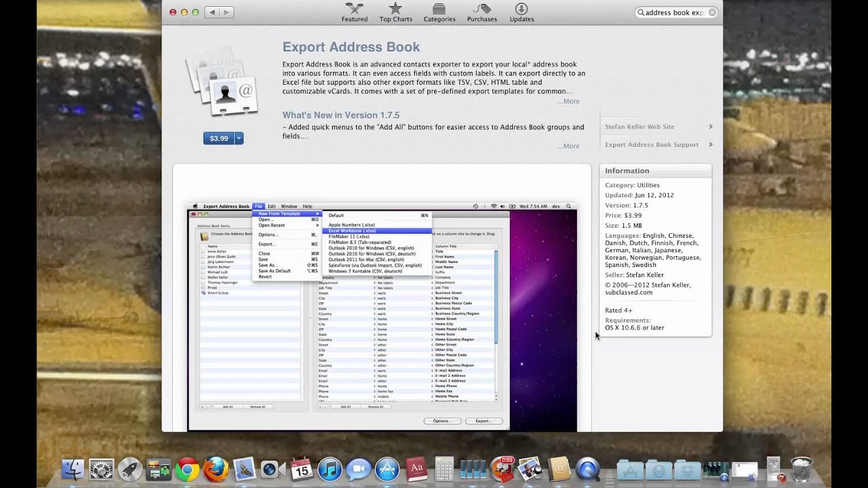Open the Stefan Keller Web Site link

(658, 127)
